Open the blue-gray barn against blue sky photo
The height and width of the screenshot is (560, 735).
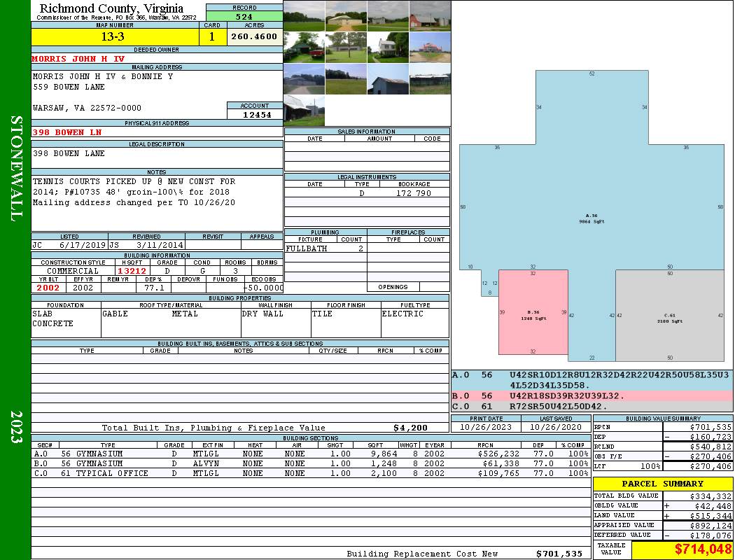(x=388, y=78)
